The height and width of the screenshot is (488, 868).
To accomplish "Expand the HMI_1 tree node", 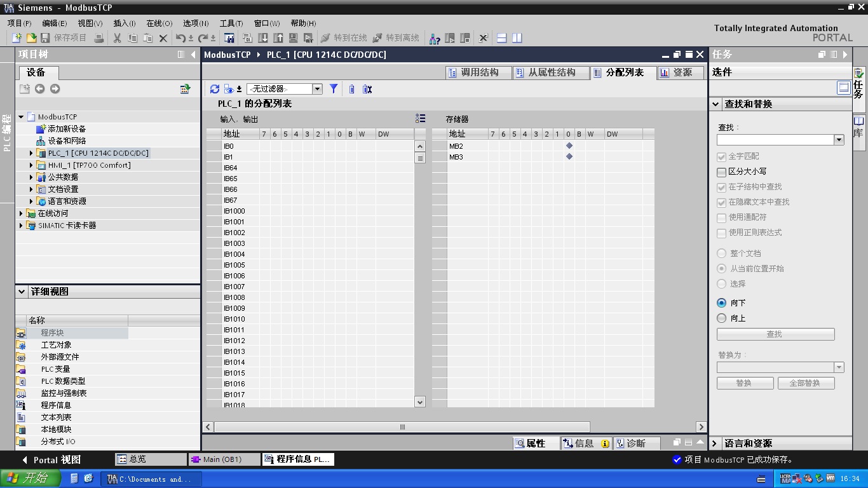I will click(x=31, y=165).
